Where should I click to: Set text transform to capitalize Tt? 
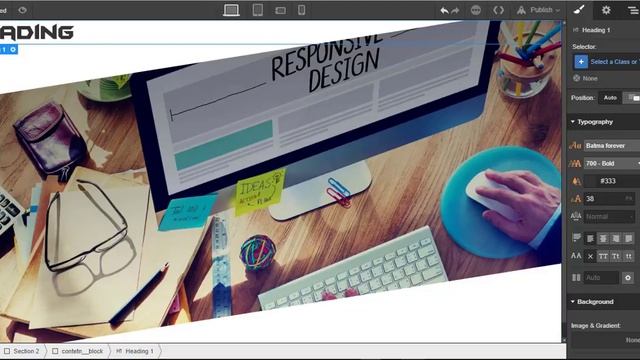click(616, 256)
